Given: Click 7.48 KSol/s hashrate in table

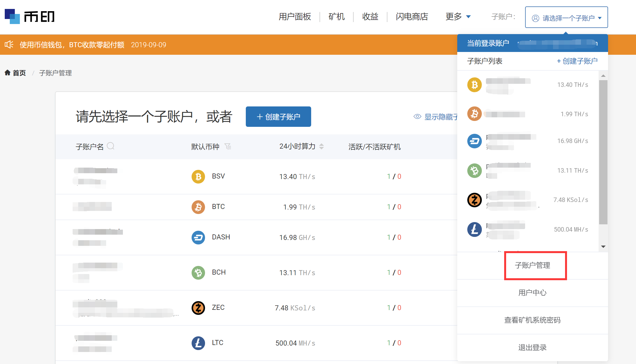Looking at the screenshot, I should point(295,308).
